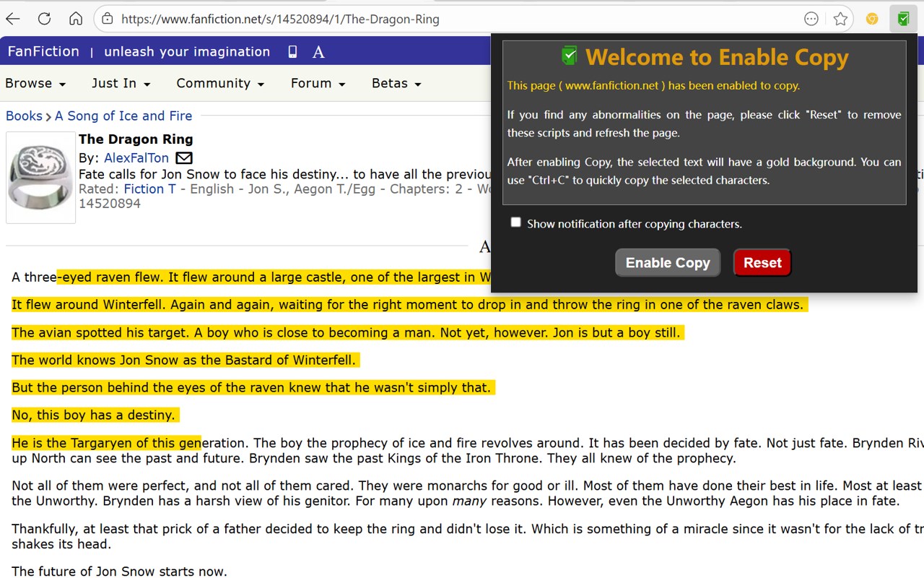Open A Song of Ice and Fire link
924x578 pixels.
click(x=123, y=116)
